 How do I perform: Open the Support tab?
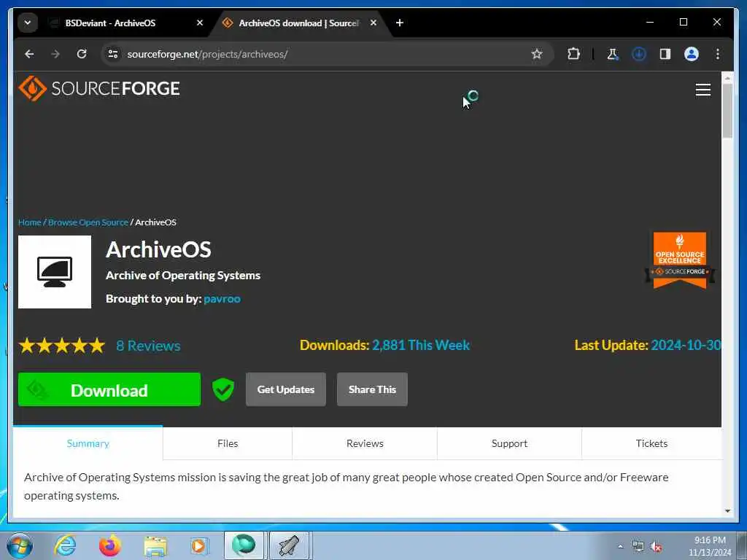click(x=509, y=443)
